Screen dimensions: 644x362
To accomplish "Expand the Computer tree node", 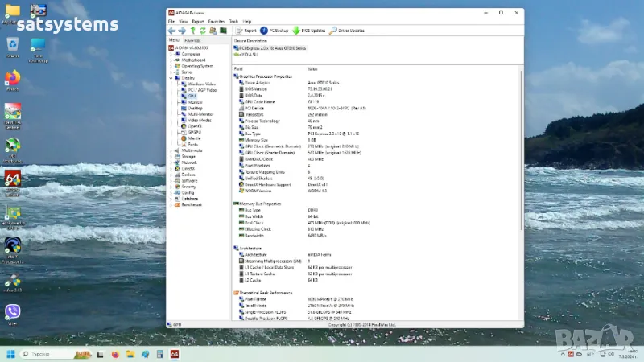I will tap(171, 54).
